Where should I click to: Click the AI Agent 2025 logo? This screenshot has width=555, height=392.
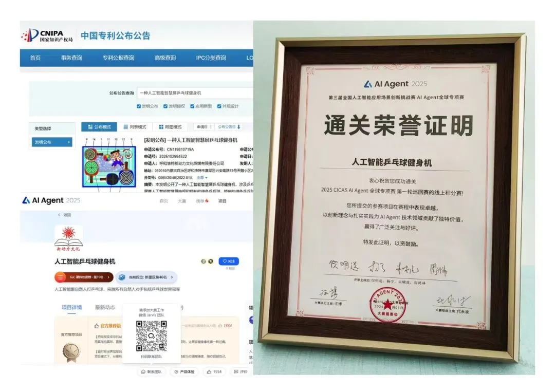[51, 200]
